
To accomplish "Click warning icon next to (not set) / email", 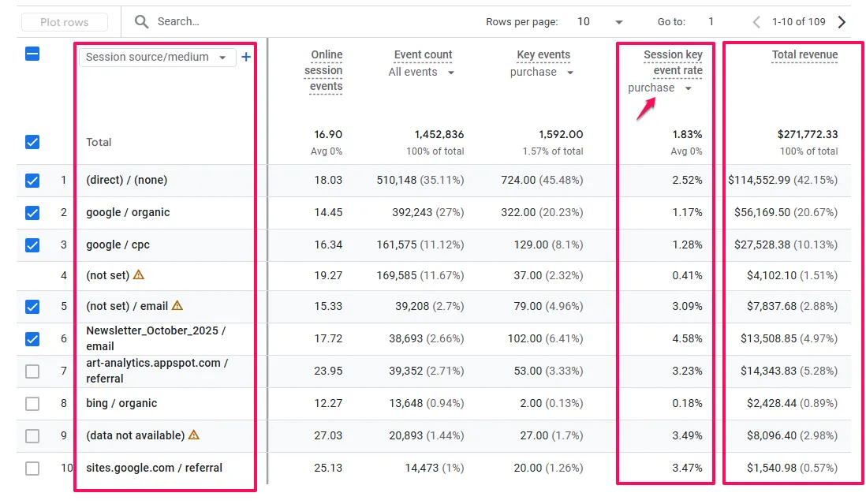I will pyautogui.click(x=177, y=306).
